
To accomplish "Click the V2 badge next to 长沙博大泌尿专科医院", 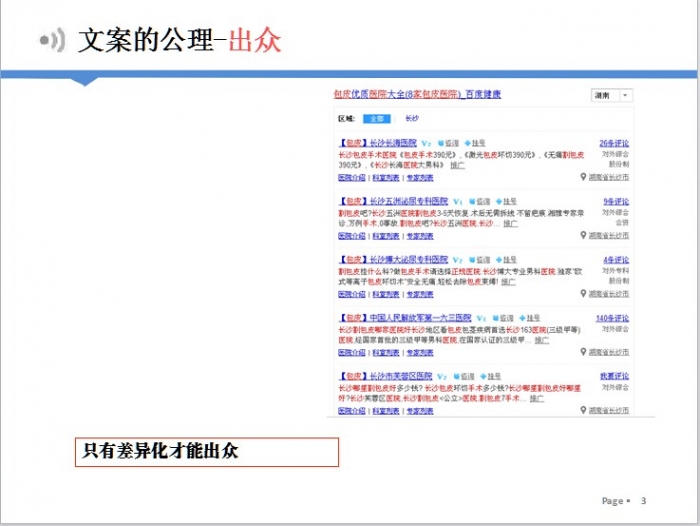I will click(x=456, y=260).
